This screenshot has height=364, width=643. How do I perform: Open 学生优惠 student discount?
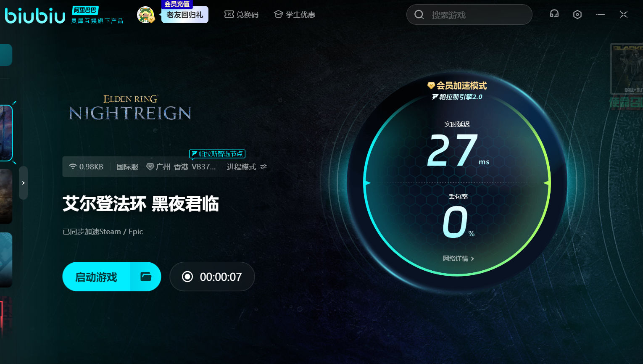295,15
